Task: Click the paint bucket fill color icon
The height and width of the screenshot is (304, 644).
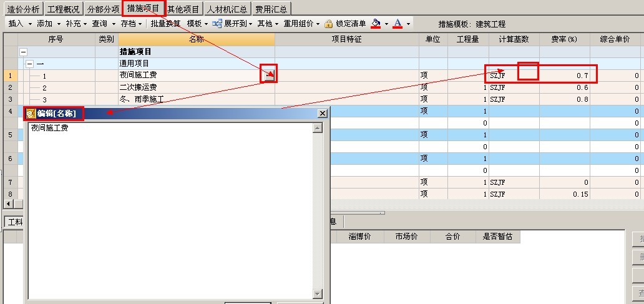Action: coord(376,24)
